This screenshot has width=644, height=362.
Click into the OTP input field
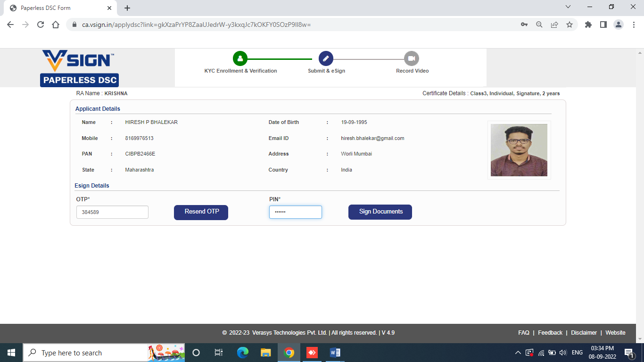pos(112,212)
